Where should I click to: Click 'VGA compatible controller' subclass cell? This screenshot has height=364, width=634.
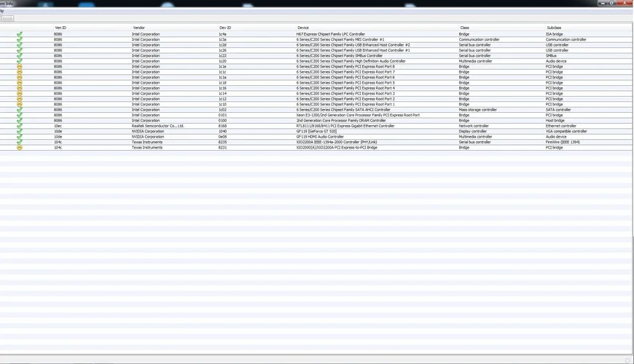click(x=566, y=131)
